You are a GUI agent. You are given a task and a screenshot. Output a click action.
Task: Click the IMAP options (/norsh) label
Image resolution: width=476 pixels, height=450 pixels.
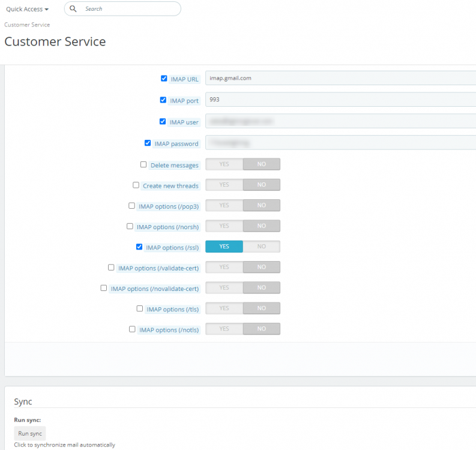click(168, 227)
